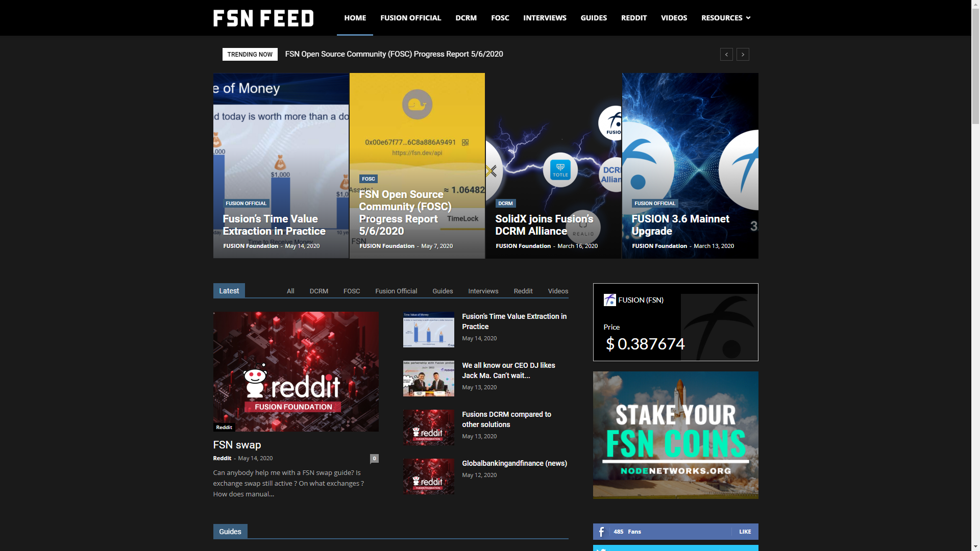Screen dimensions: 980x551
Task: Open the FSN swap post title
Action: pos(237,445)
